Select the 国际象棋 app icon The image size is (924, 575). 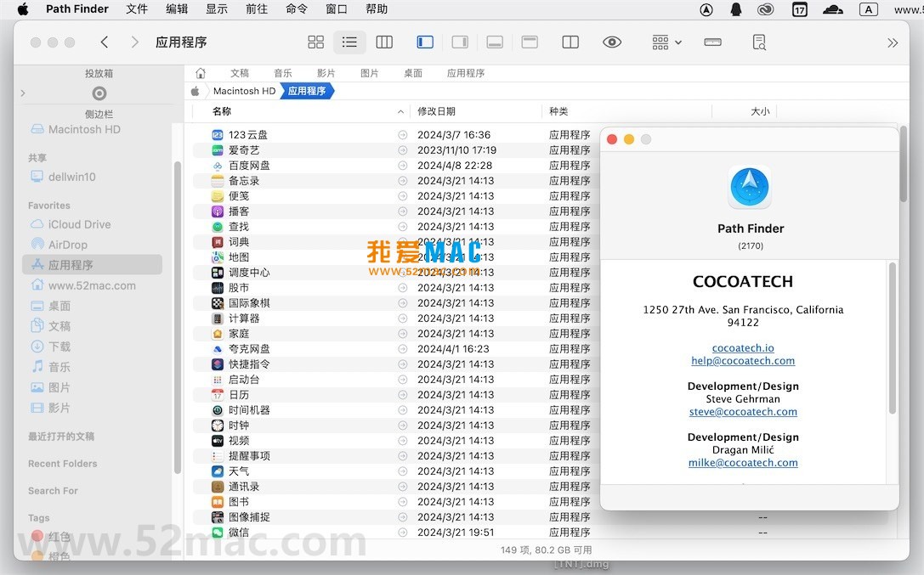[218, 303]
